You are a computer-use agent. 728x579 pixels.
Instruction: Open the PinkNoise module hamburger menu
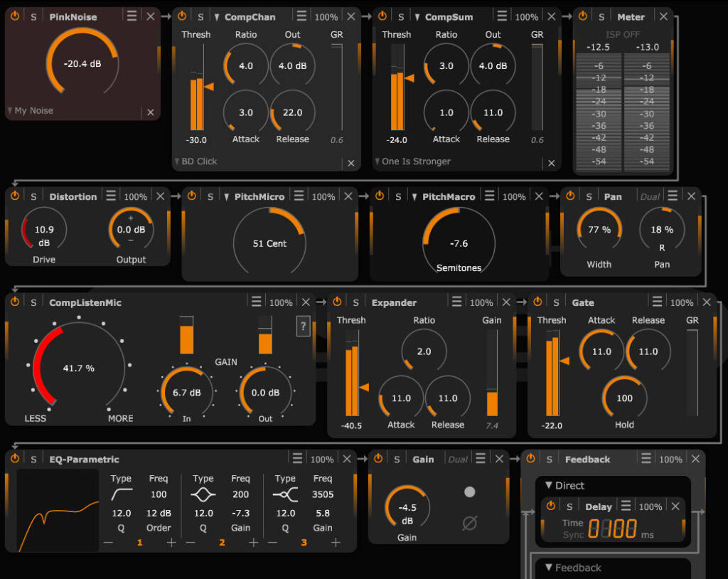(x=132, y=16)
